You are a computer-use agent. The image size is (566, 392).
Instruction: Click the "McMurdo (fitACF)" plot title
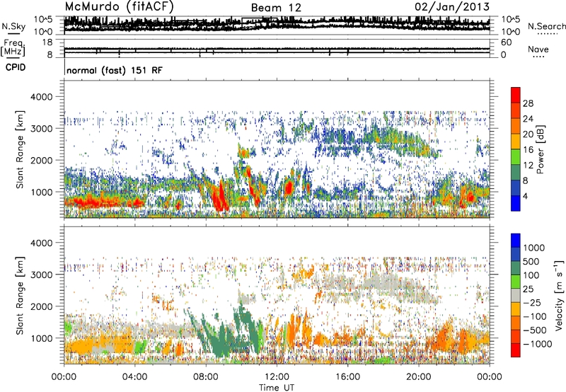pyautogui.click(x=119, y=7)
